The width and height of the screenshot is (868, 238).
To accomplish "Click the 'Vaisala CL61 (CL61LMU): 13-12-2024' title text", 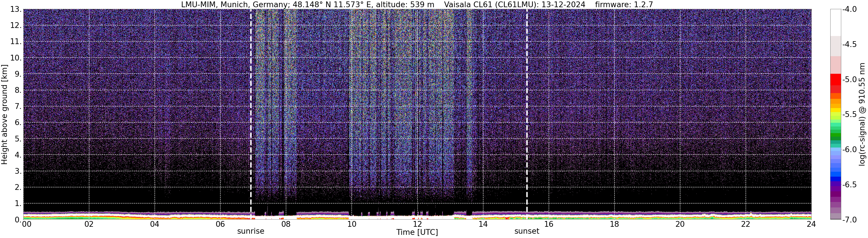I will [x=514, y=5].
